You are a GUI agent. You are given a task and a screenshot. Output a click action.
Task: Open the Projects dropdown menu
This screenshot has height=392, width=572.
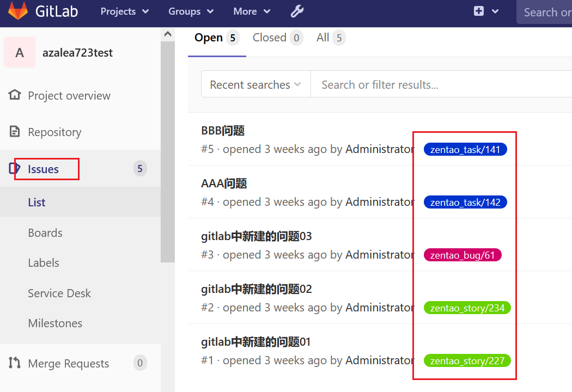pyautogui.click(x=125, y=11)
